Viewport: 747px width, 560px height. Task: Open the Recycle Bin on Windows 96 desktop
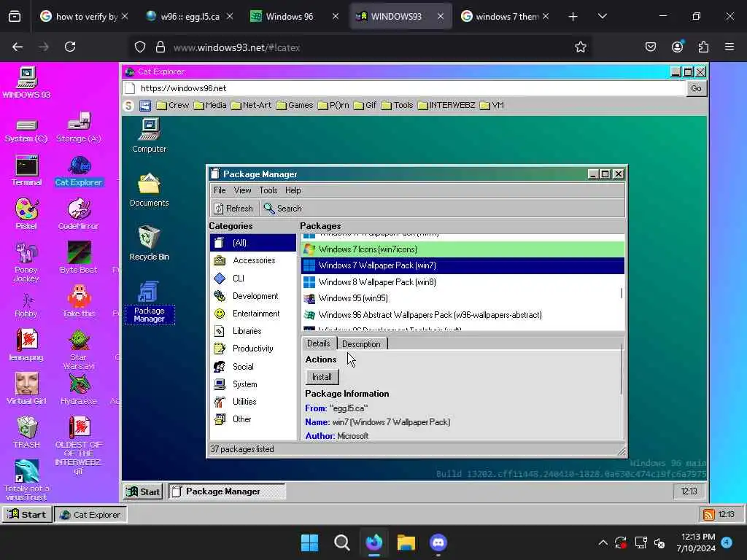149,243
